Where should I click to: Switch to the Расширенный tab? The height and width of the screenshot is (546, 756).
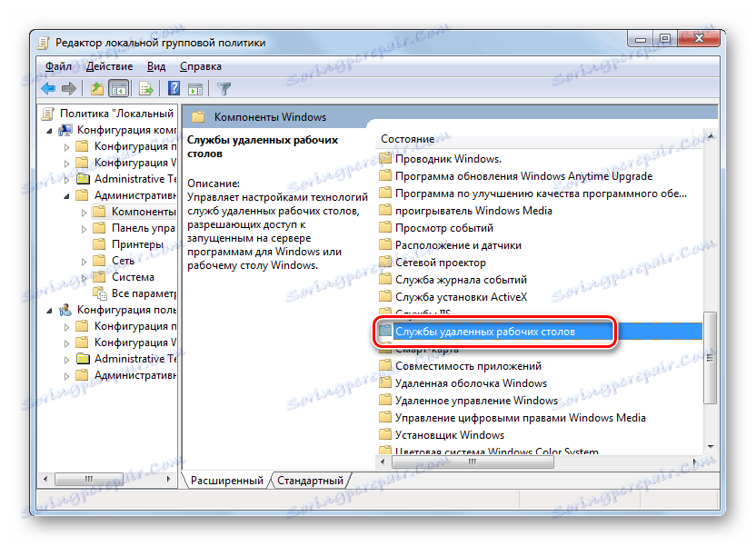pyautogui.click(x=226, y=481)
